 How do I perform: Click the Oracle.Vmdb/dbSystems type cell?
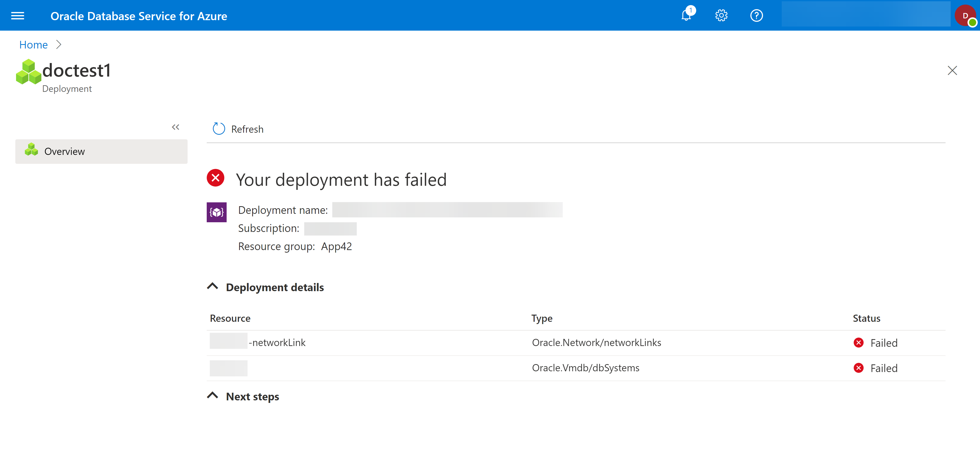click(x=585, y=368)
